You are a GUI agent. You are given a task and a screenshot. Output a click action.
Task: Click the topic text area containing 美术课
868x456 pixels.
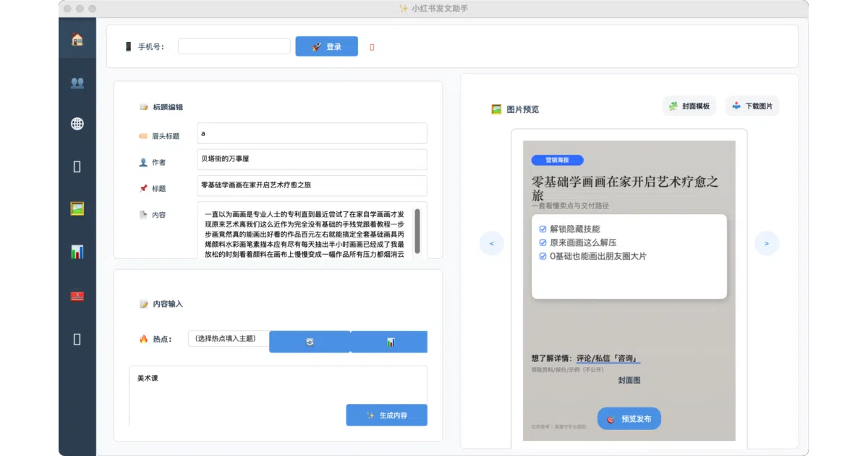[278, 395]
